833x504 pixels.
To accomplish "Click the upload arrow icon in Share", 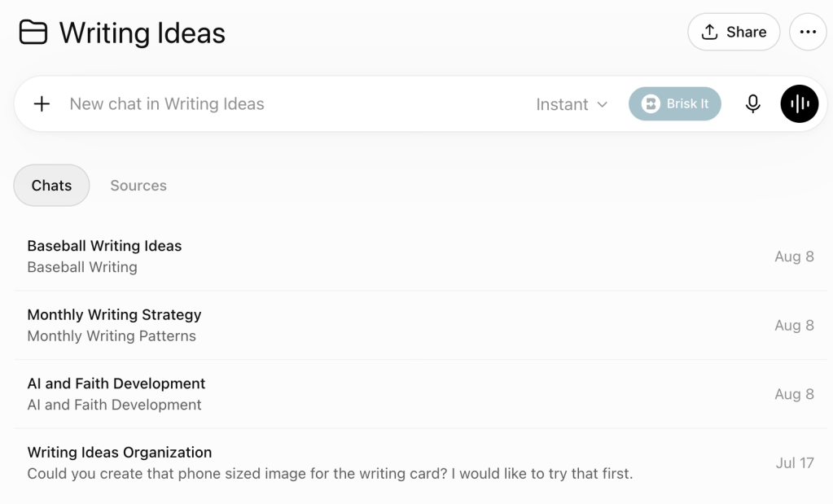I will click(x=709, y=32).
